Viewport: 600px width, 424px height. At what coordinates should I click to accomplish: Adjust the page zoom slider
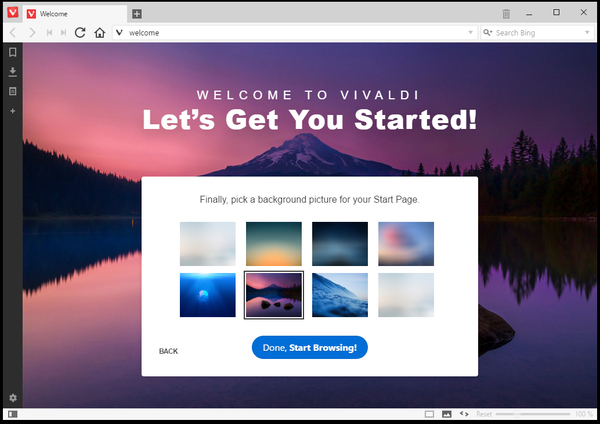(533, 414)
